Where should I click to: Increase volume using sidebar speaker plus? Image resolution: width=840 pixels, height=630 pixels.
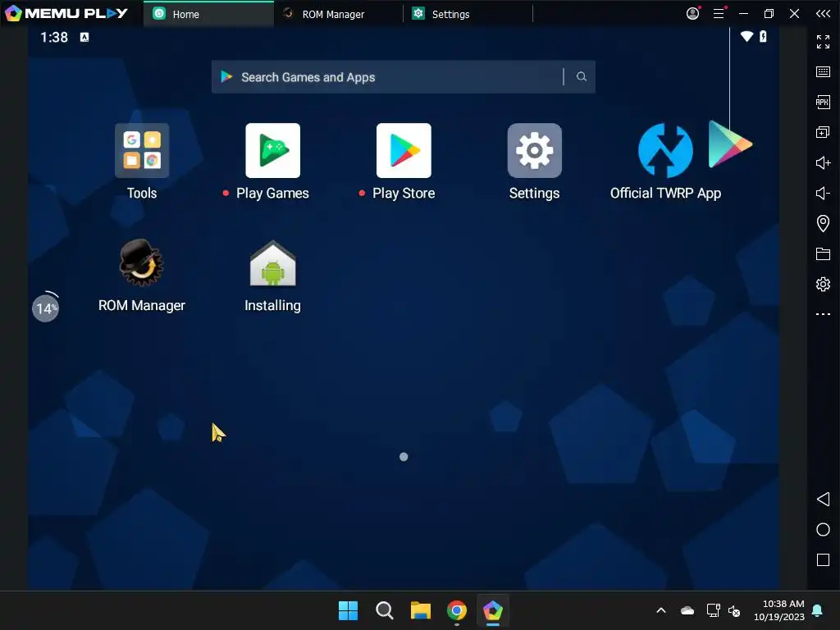(x=823, y=162)
